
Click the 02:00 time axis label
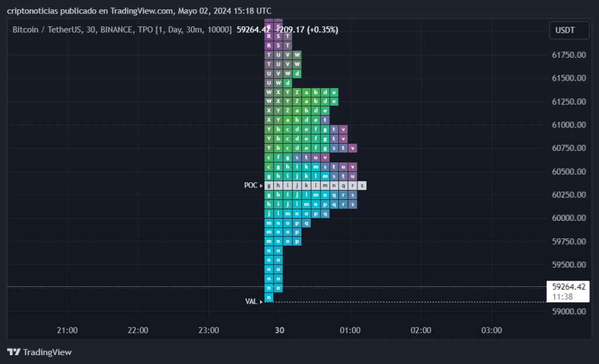[421, 331]
